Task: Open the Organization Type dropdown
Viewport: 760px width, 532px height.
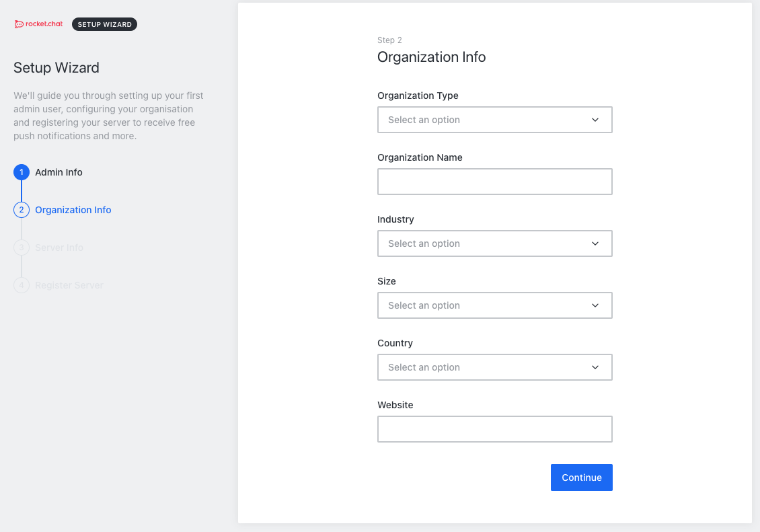Action: click(x=494, y=120)
